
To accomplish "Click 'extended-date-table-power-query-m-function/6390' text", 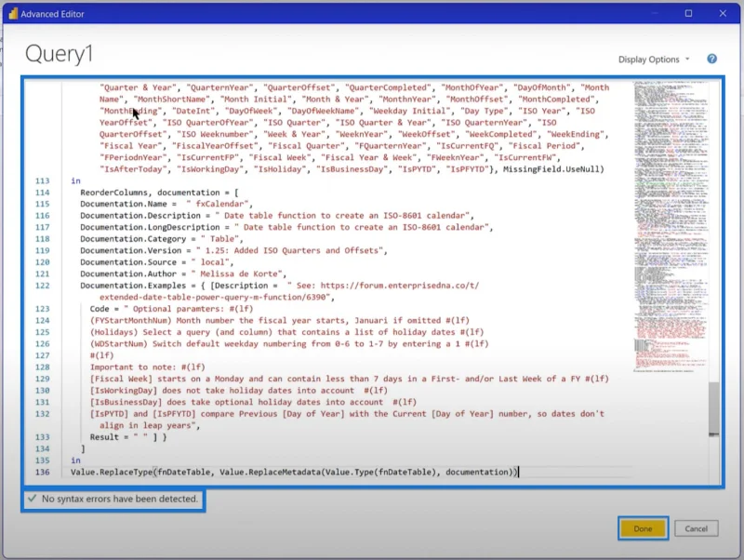I will (213, 297).
